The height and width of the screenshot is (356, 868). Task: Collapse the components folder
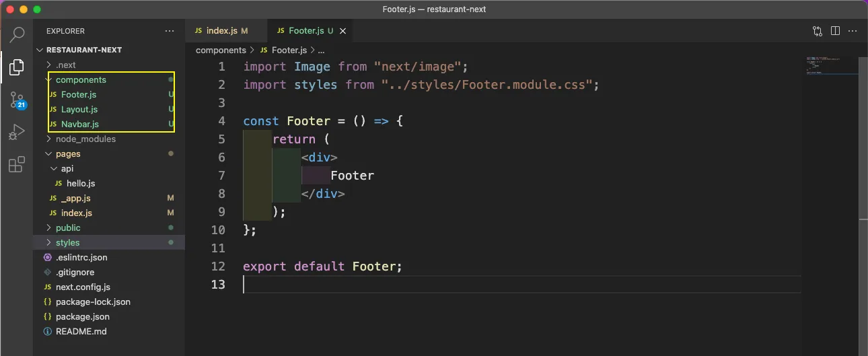click(109, 79)
